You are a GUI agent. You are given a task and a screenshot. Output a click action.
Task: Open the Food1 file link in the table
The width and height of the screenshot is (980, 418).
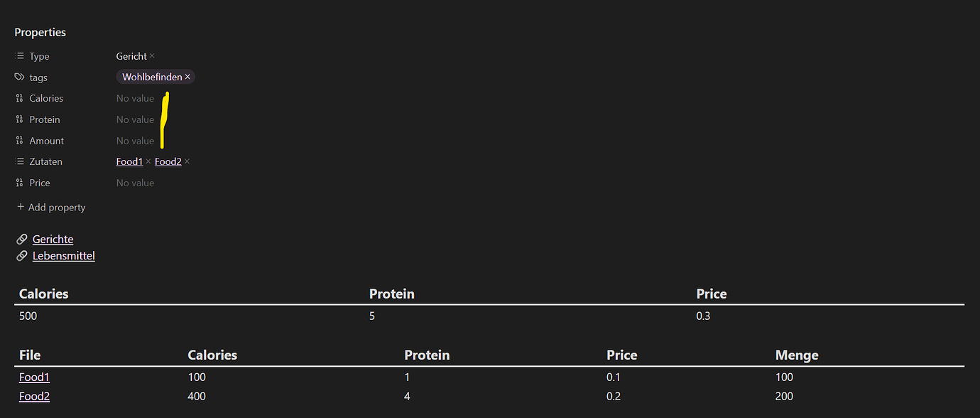click(33, 377)
